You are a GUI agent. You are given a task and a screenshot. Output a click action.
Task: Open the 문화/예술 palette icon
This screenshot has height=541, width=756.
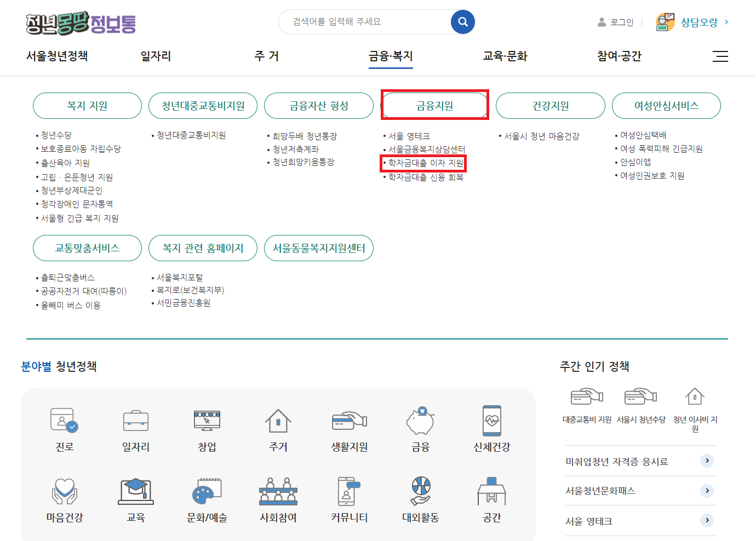coord(207,492)
